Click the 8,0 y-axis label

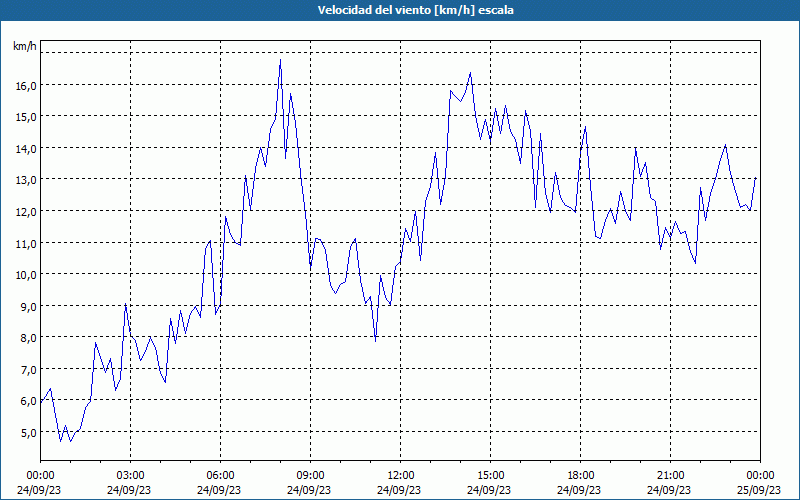click(x=28, y=338)
